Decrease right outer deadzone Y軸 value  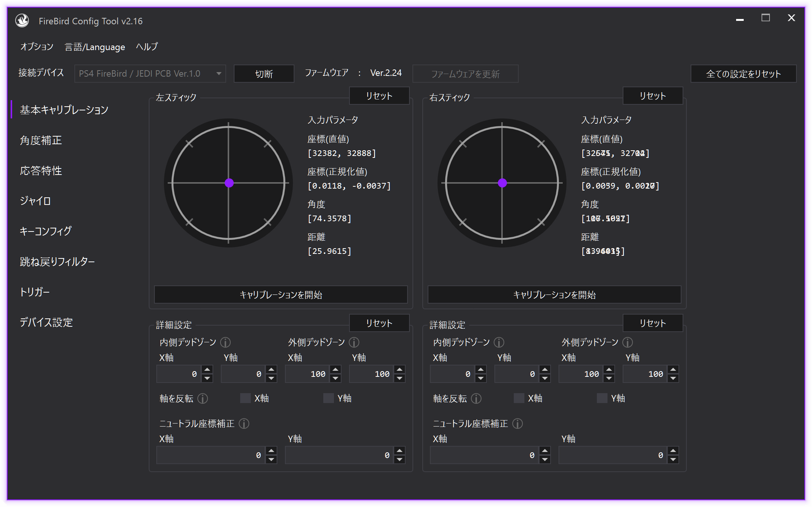673,378
